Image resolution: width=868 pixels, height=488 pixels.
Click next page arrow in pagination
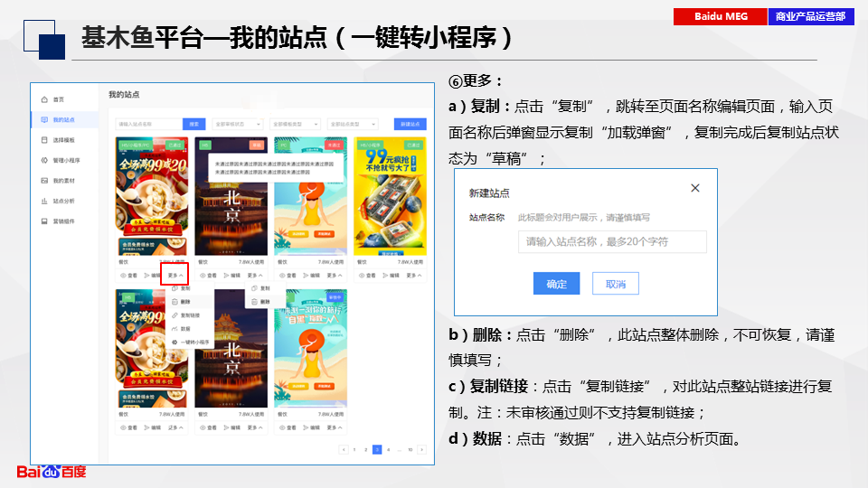[421, 448]
